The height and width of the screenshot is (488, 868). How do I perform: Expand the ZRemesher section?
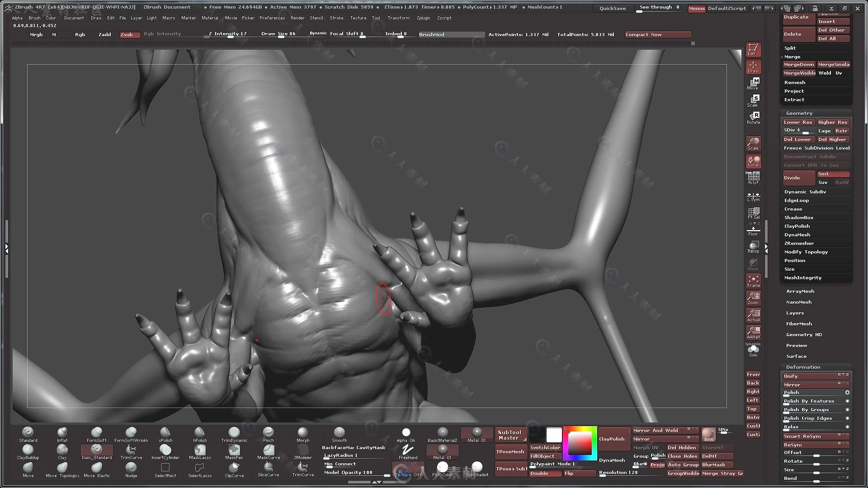pyautogui.click(x=799, y=243)
